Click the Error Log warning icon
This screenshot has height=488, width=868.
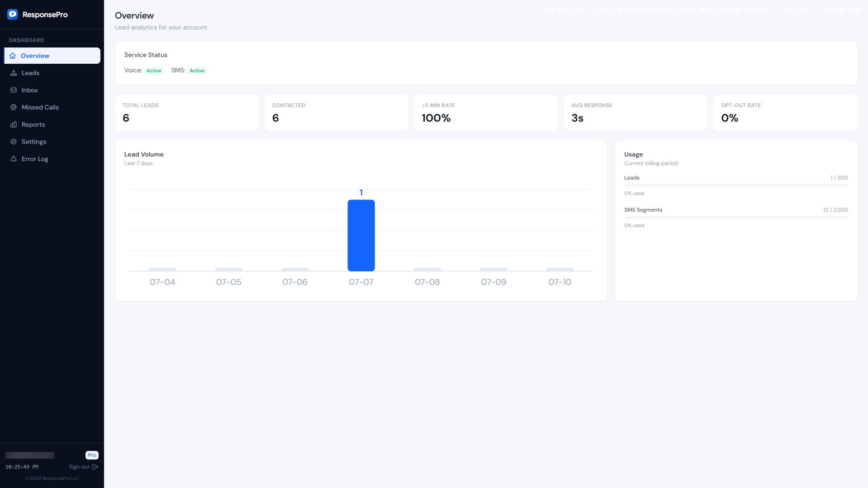(14, 159)
